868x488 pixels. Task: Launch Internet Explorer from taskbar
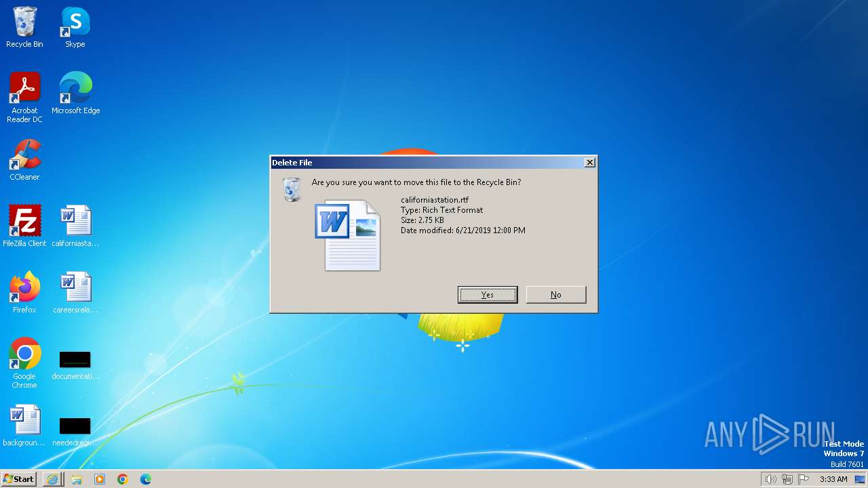pos(52,479)
